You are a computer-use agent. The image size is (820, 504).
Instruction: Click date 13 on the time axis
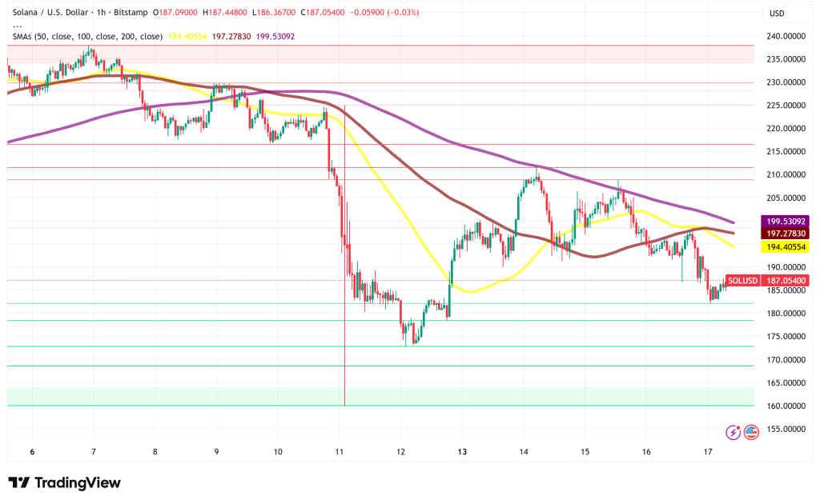tap(461, 452)
